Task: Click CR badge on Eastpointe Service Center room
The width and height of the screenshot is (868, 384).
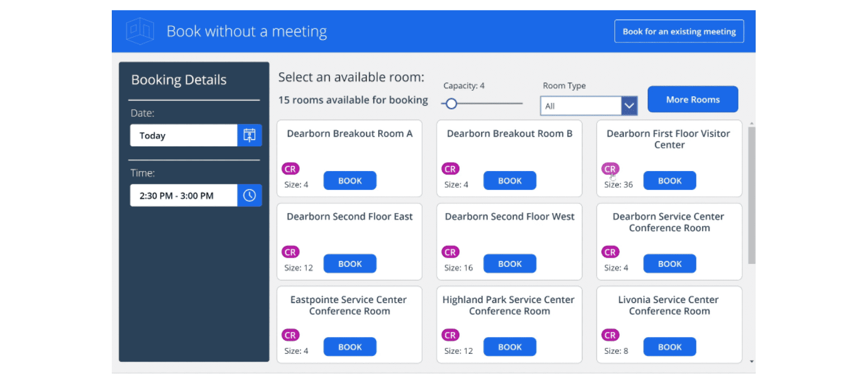Action: [x=291, y=335]
